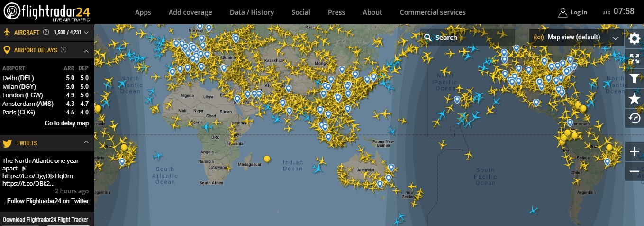Zoom in with the plus button
The image size is (644, 226).
(x=635, y=152)
